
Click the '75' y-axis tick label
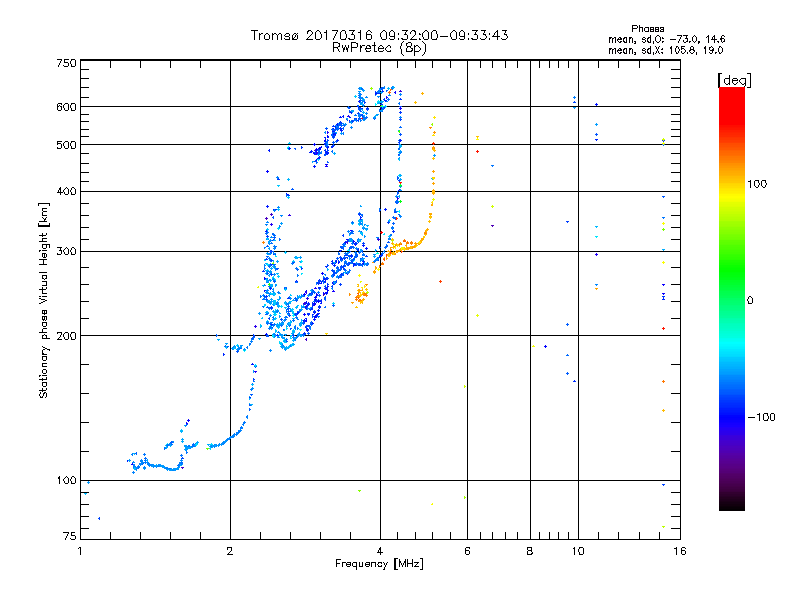point(70,536)
